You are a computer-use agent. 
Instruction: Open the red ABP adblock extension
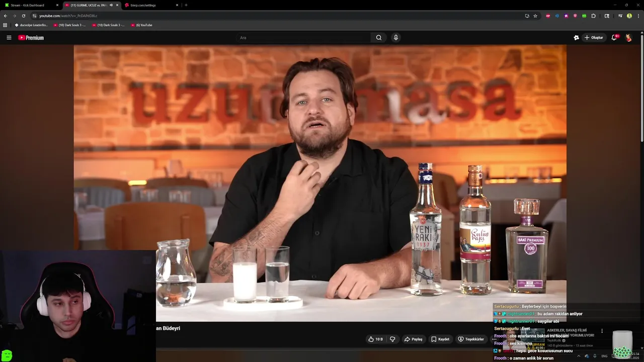click(548, 16)
